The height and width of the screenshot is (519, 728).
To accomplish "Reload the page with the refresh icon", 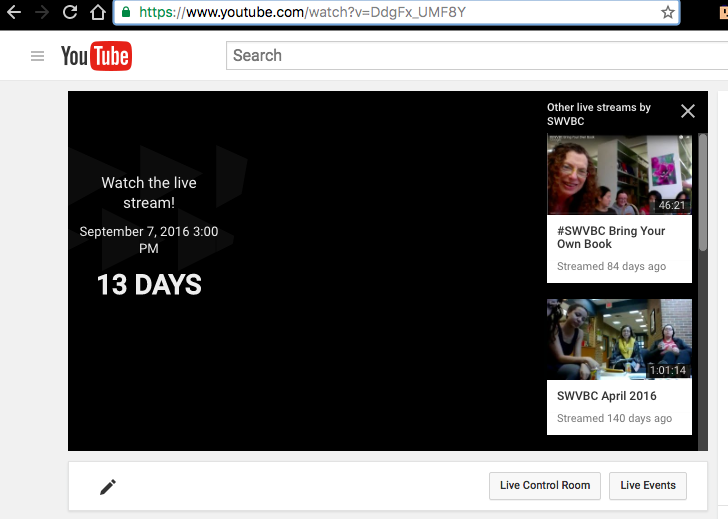I will click(70, 12).
